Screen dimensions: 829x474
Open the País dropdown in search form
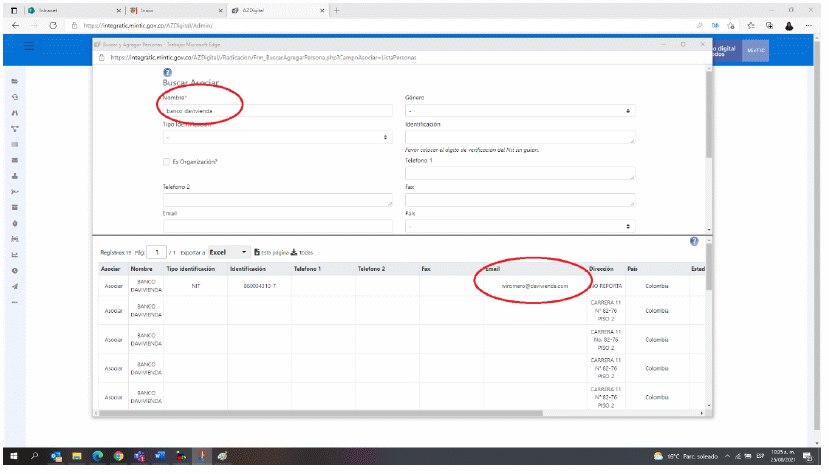tap(520, 226)
